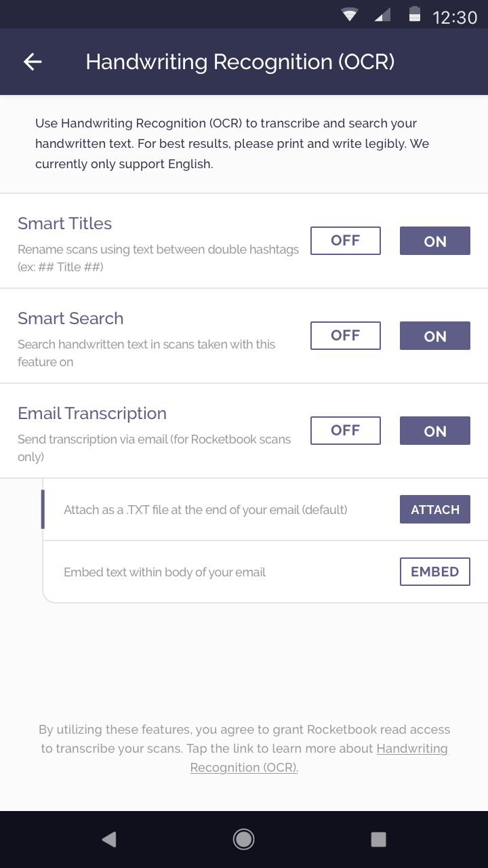The height and width of the screenshot is (868, 488).
Task: Tap the battery status icon
Action: pyautogui.click(x=414, y=15)
